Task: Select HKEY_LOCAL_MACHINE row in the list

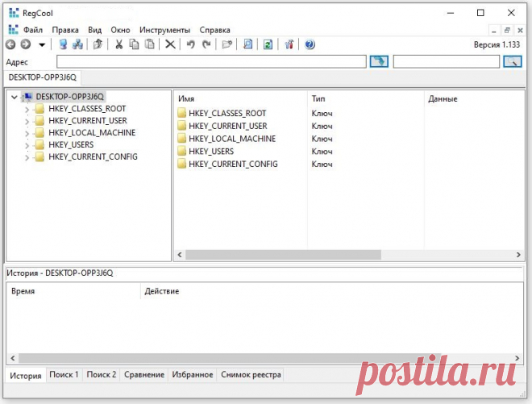Action: pyautogui.click(x=232, y=139)
